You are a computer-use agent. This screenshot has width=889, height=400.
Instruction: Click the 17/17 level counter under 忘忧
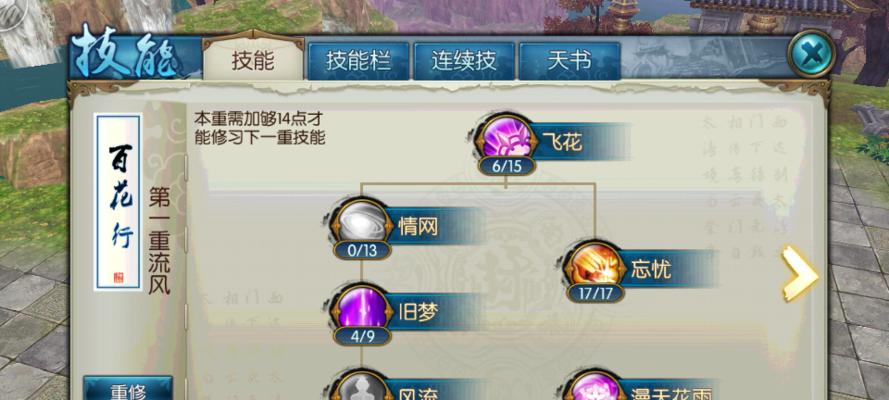point(595,293)
